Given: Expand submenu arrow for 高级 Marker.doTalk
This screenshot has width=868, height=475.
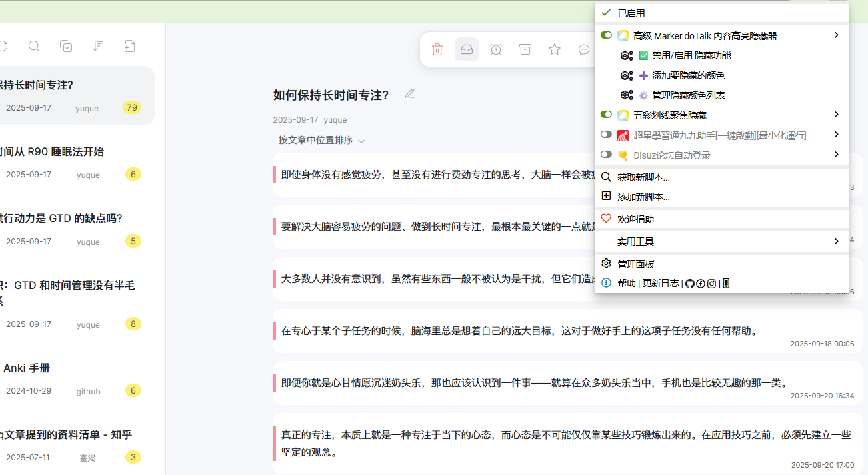Looking at the screenshot, I should pyautogui.click(x=836, y=35).
